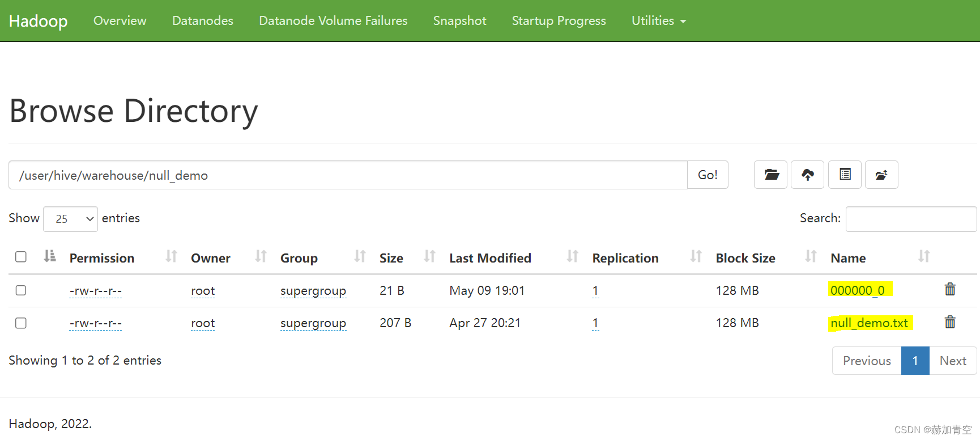
Task: Click into the Search input box
Action: [911, 219]
